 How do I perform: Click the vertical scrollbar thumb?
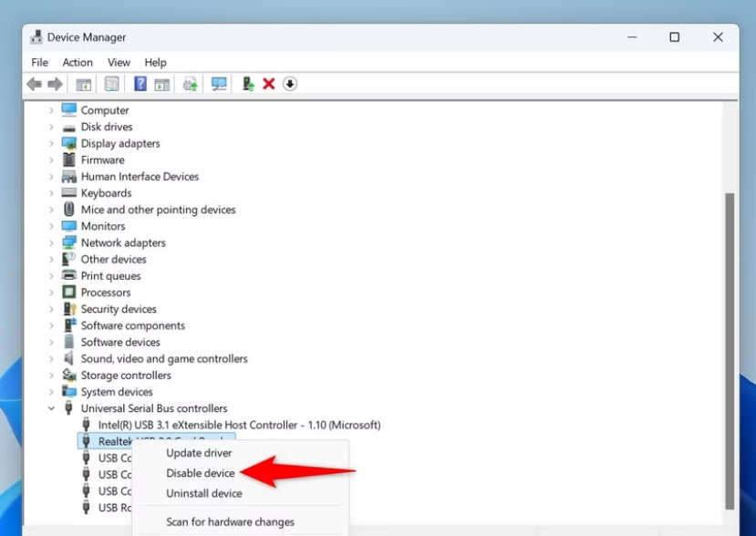click(730, 351)
